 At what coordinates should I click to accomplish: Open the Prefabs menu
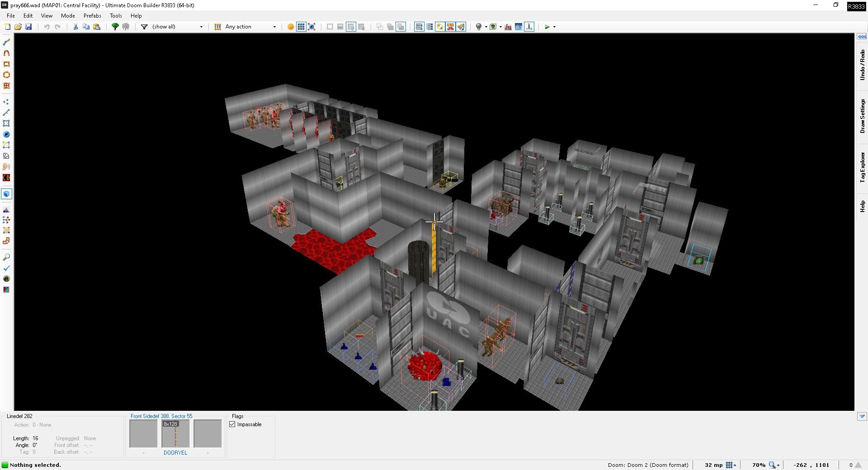pyautogui.click(x=92, y=15)
